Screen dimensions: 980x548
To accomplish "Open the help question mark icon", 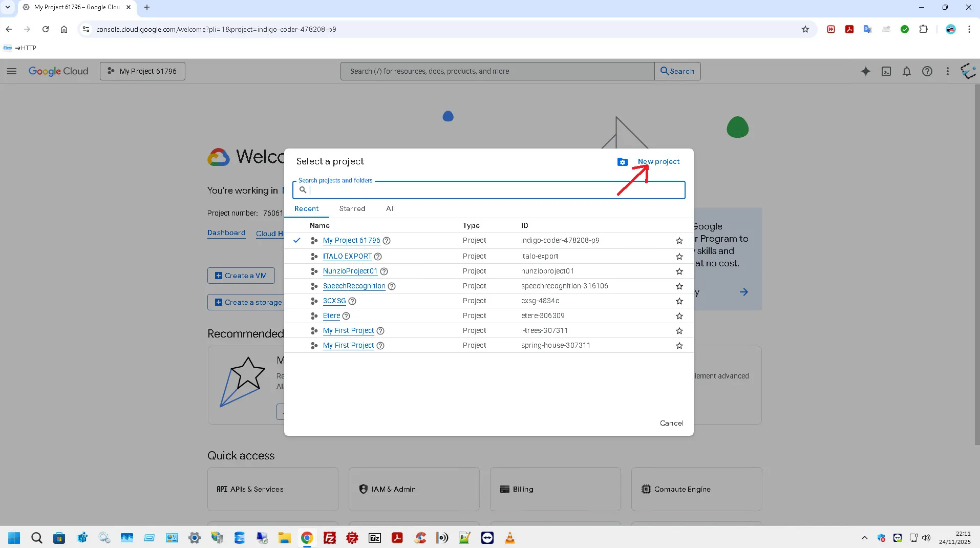I will [927, 71].
